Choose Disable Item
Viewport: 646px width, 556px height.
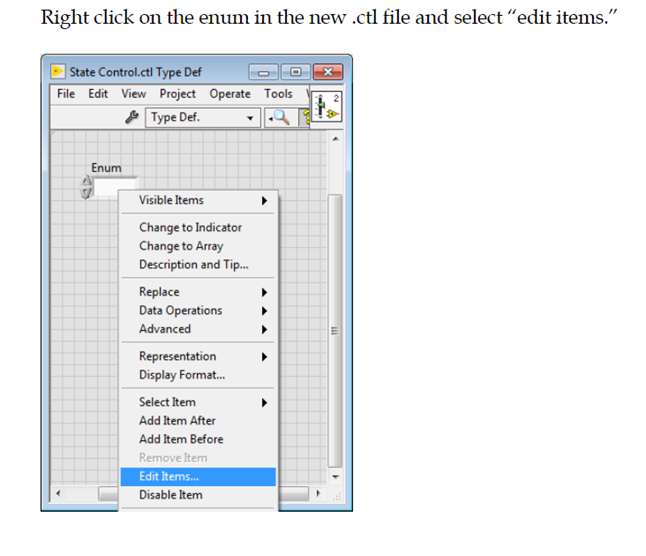pyautogui.click(x=198, y=495)
